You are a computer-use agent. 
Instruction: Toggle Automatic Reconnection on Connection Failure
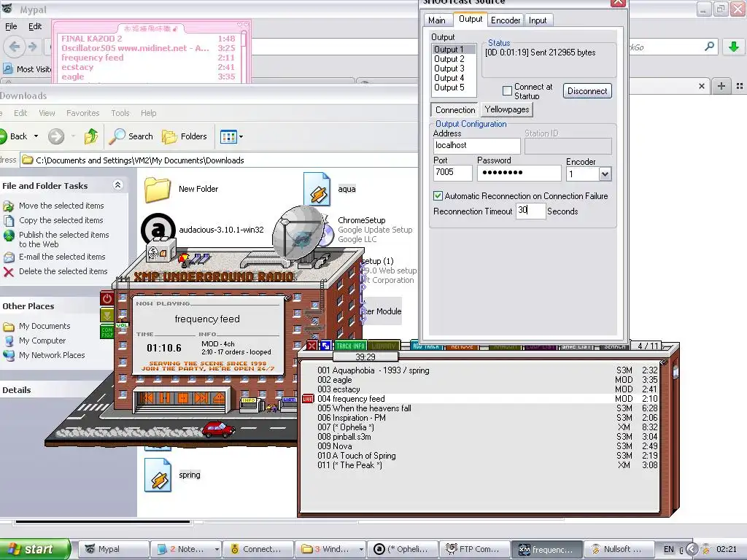(x=438, y=195)
